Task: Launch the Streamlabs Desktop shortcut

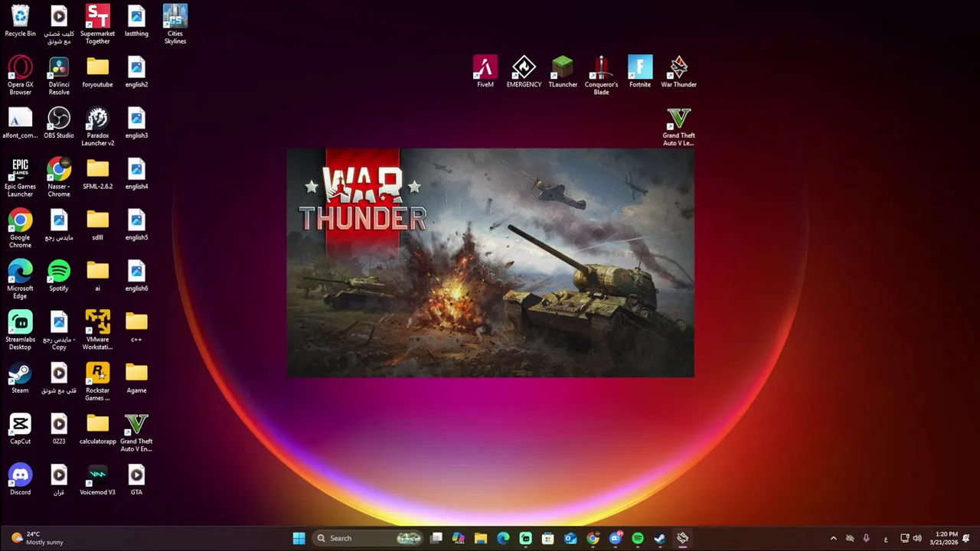Action: click(20, 330)
